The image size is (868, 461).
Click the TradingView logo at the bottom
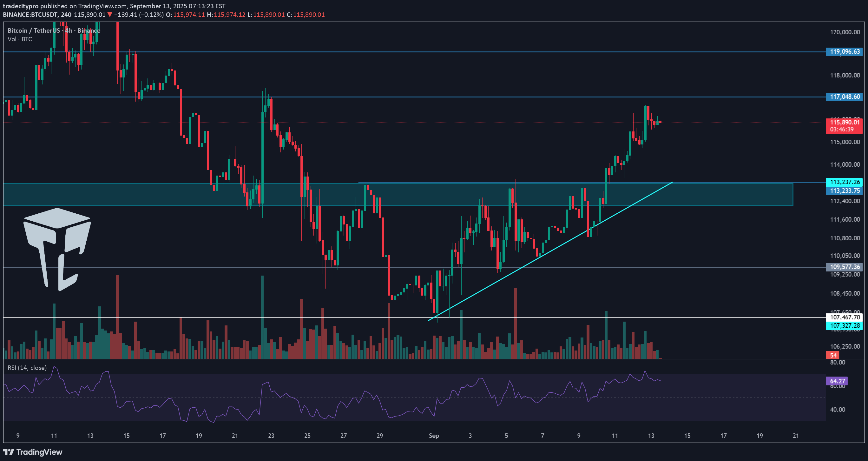point(33,452)
